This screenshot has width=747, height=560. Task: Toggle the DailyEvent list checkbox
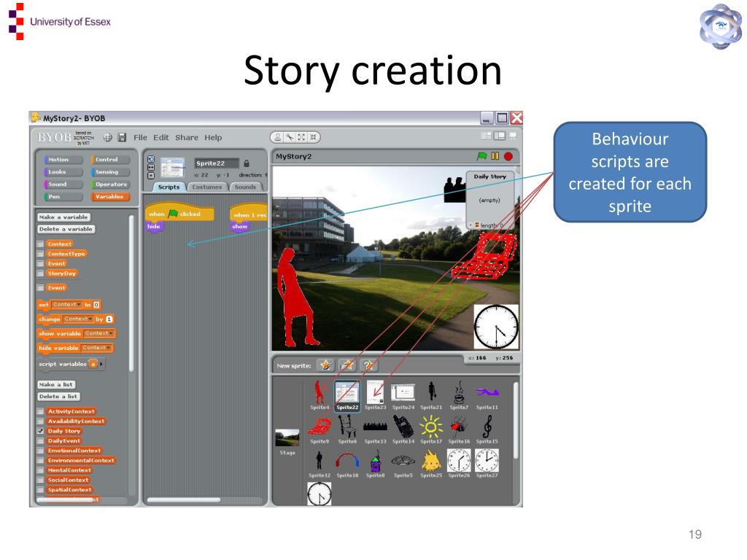[41, 441]
